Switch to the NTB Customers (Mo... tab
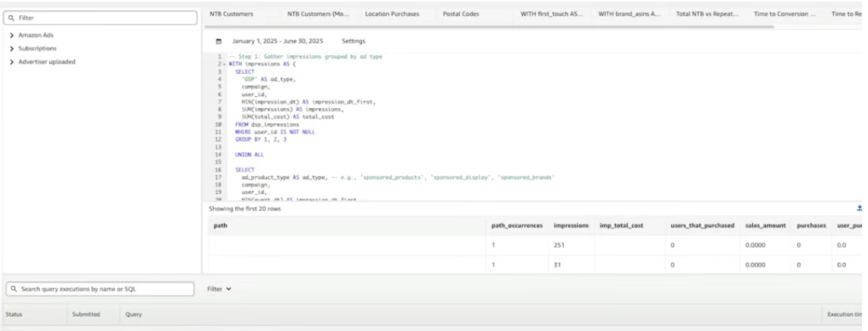Image resolution: width=868 pixels, height=331 pixels. 319,14
